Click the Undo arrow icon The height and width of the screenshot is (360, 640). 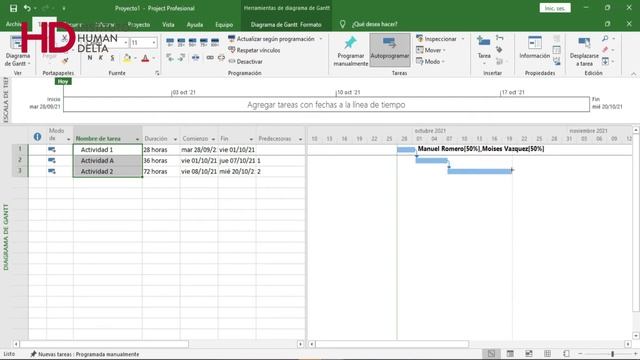(27, 8)
